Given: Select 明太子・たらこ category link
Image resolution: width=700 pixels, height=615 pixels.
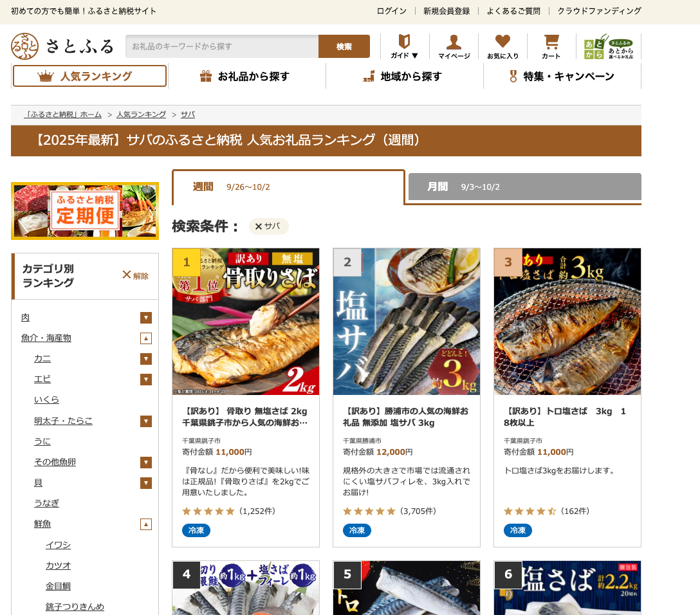Looking at the screenshot, I should tap(64, 421).
